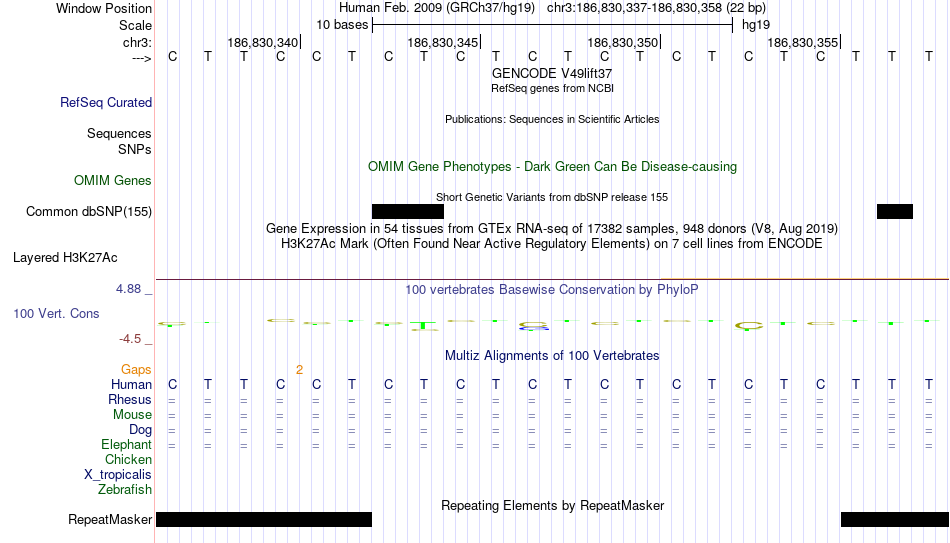Open the 100 Vert. Cons track label
This screenshot has width=950, height=543.
(56, 313)
